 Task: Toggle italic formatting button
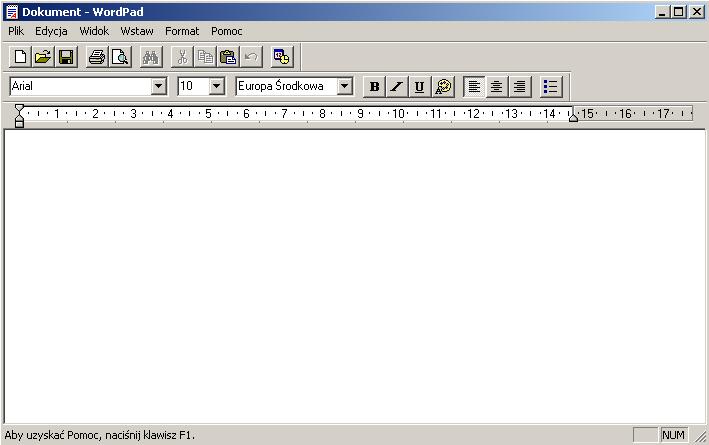click(x=397, y=86)
